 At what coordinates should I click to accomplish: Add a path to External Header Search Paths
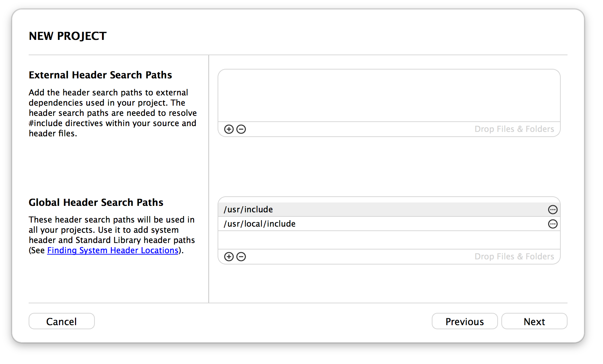click(229, 129)
